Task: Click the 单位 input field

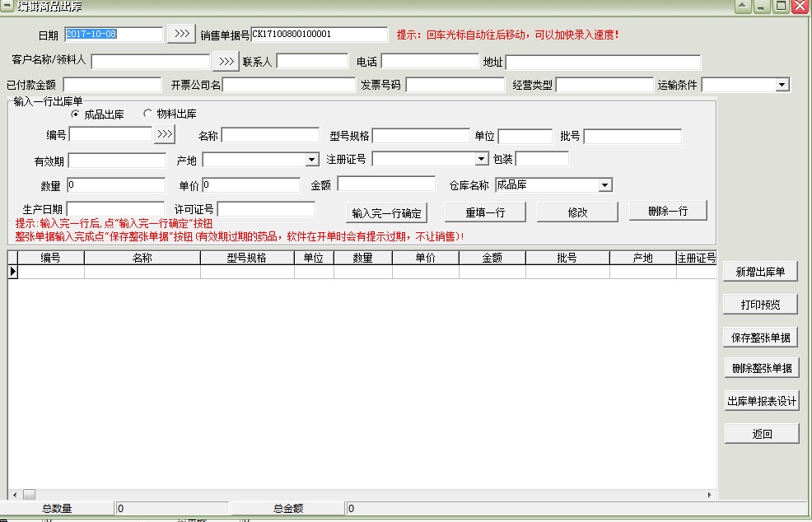Action: click(x=525, y=136)
